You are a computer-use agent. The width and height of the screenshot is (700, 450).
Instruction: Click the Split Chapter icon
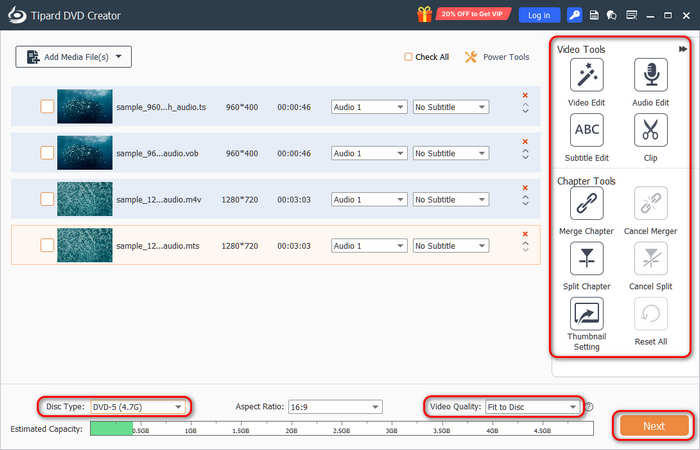click(x=587, y=258)
